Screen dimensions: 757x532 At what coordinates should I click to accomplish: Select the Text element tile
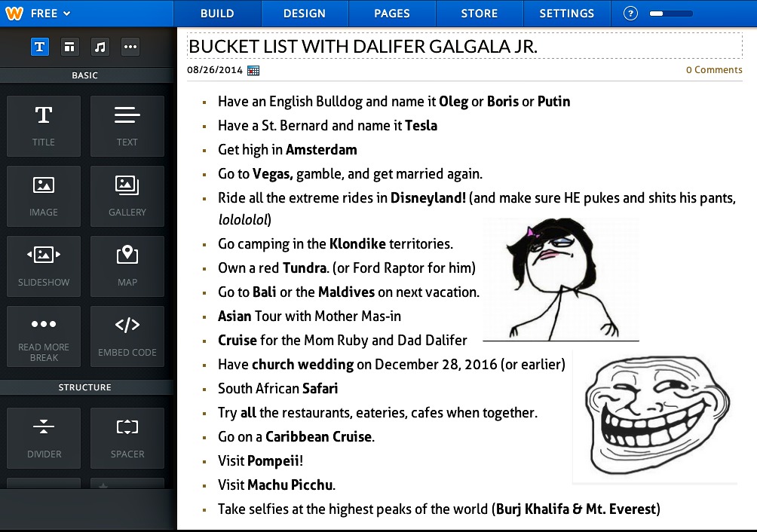(127, 126)
